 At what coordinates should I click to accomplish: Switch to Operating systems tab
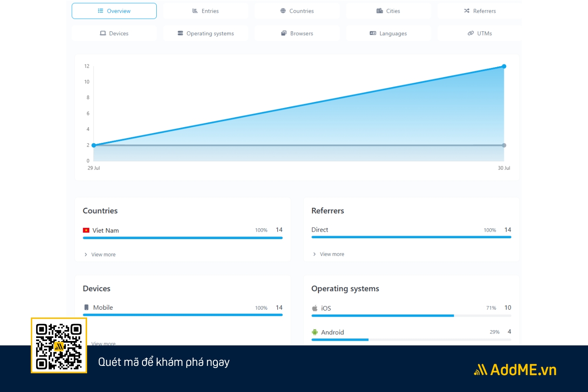206,33
